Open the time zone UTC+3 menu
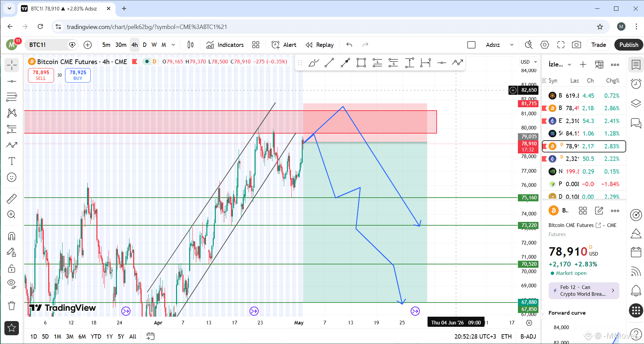This screenshot has height=344, width=644. pyautogui.click(x=475, y=337)
